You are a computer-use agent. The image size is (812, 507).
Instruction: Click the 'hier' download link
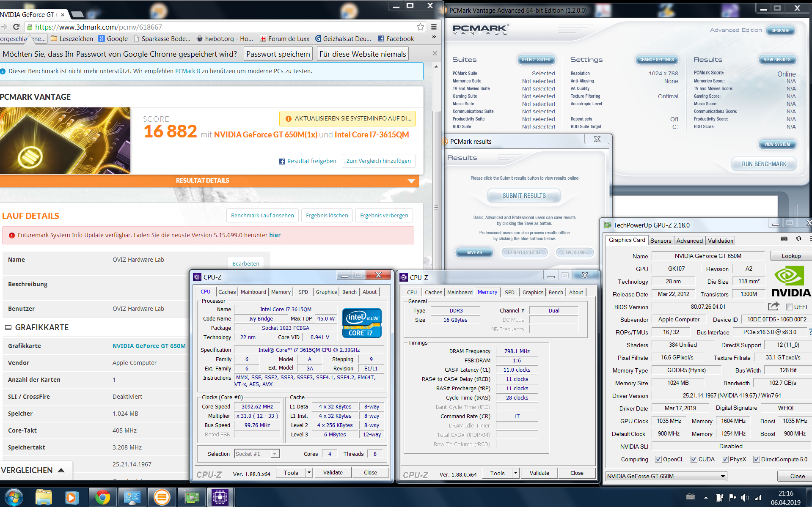tap(275, 235)
